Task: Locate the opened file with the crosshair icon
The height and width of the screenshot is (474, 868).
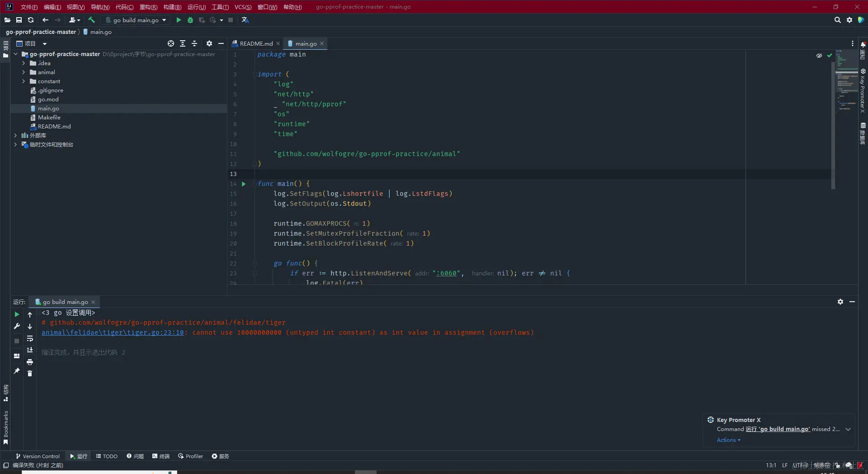Action: (x=171, y=43)
